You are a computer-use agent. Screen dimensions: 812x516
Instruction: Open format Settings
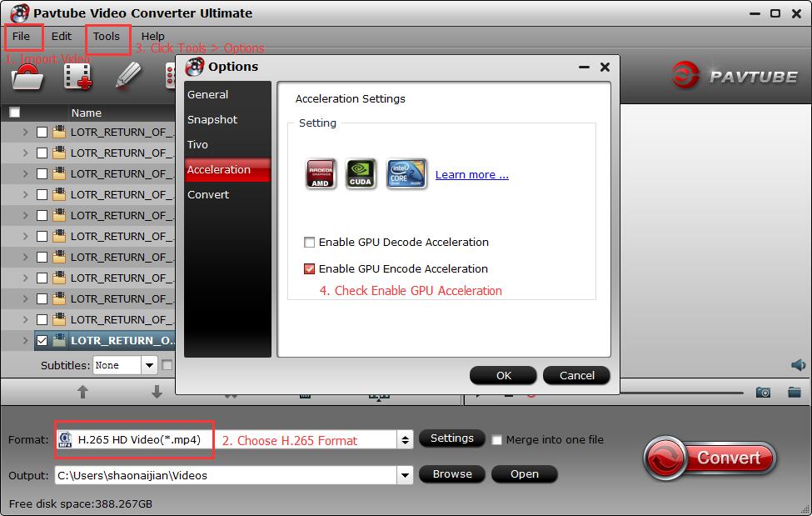pos(451,438)
